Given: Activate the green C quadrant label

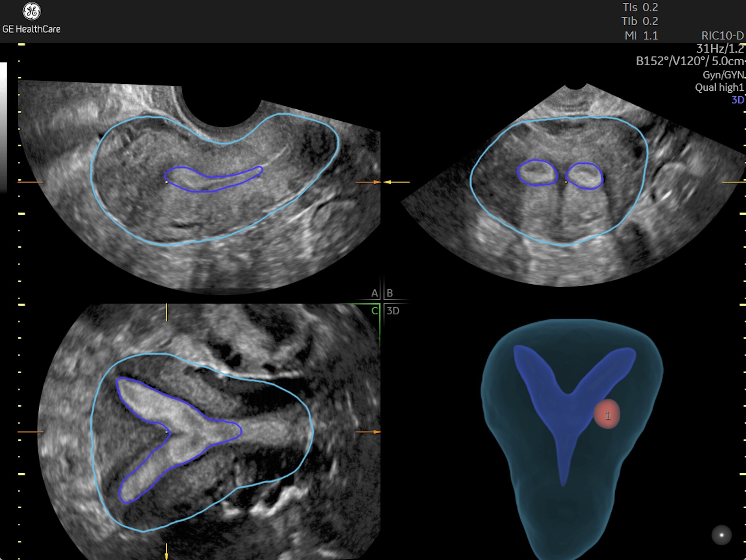Looking at the screenshot, I should (x=374, y=311).
